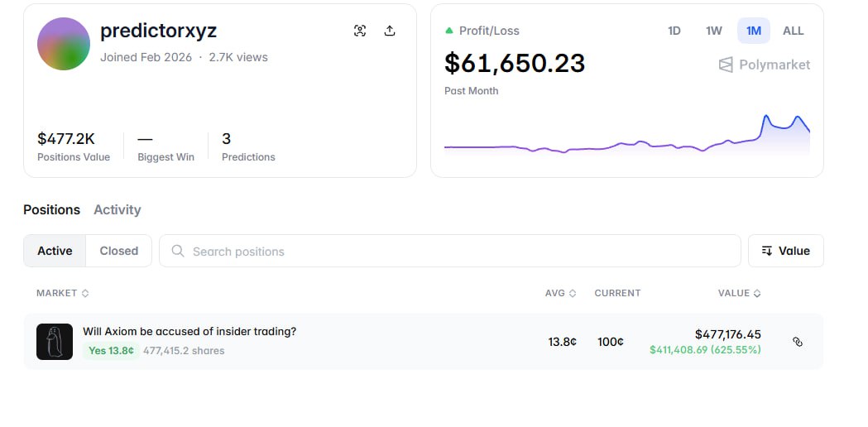Select the ALL time range
Screen dimensions: 868x427
[x=793, y=31]
